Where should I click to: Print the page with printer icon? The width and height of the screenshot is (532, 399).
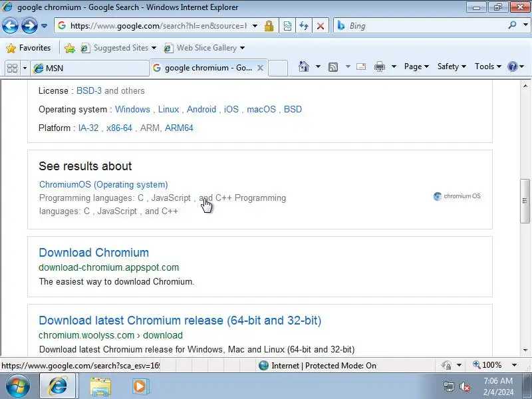[x=379, y=66]
